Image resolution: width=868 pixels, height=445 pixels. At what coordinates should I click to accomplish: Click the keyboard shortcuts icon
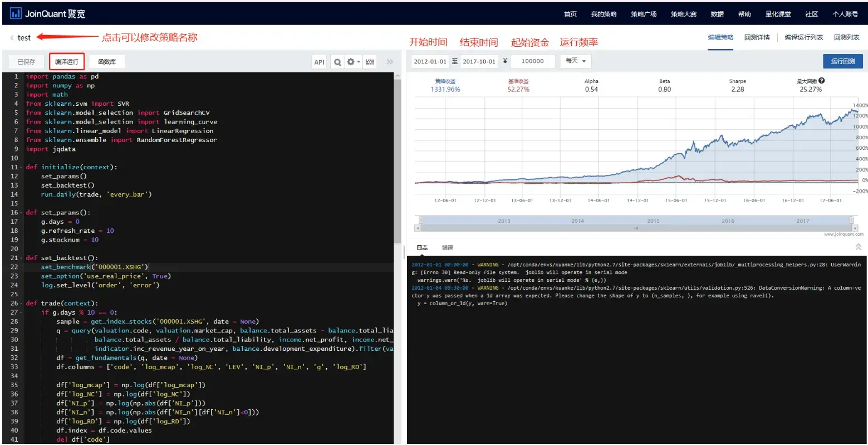coord(370,62)
